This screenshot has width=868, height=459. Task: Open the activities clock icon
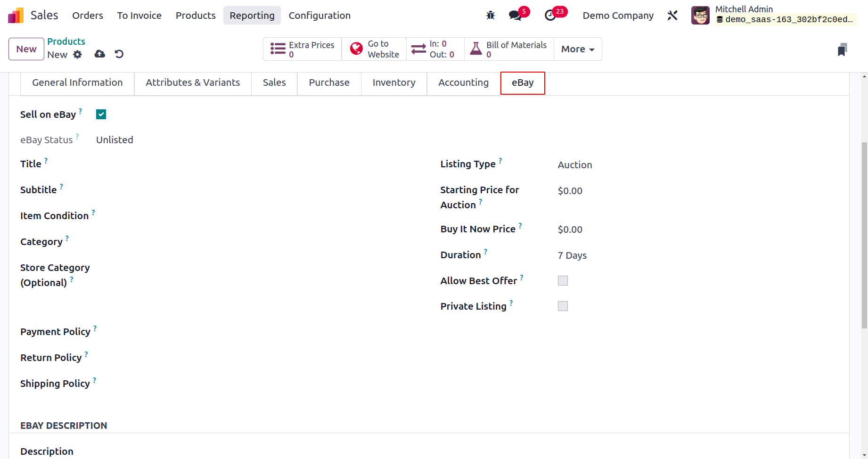point(550,16)
